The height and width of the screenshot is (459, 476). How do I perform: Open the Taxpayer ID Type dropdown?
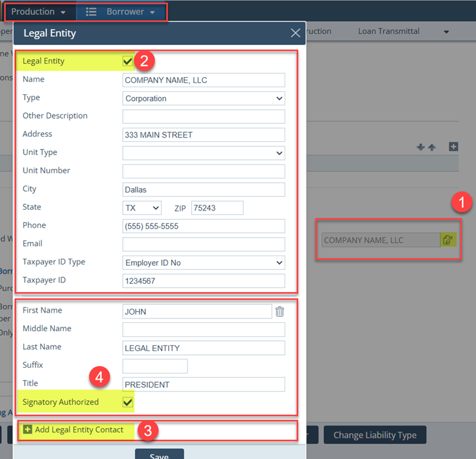point(204,263)
